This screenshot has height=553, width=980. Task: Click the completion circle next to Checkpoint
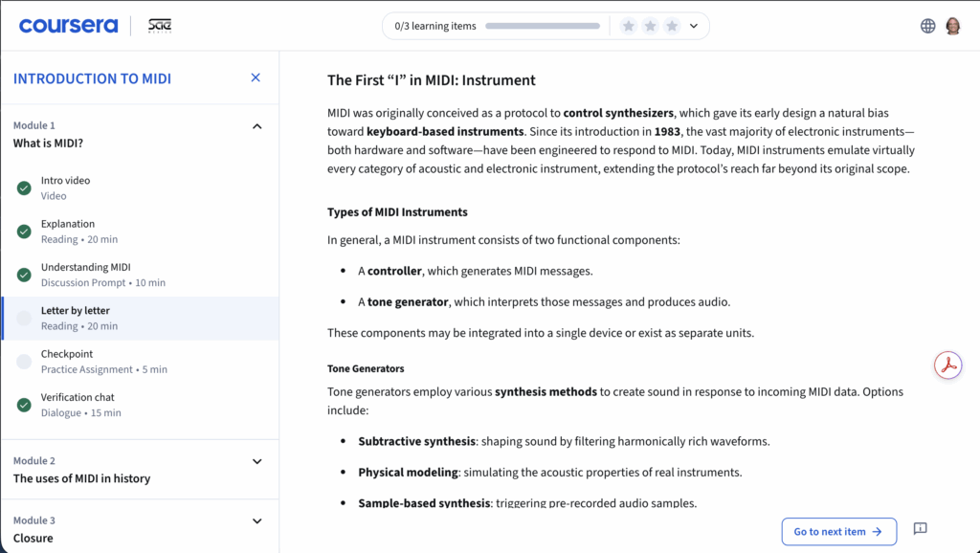[x=24, y=360]
